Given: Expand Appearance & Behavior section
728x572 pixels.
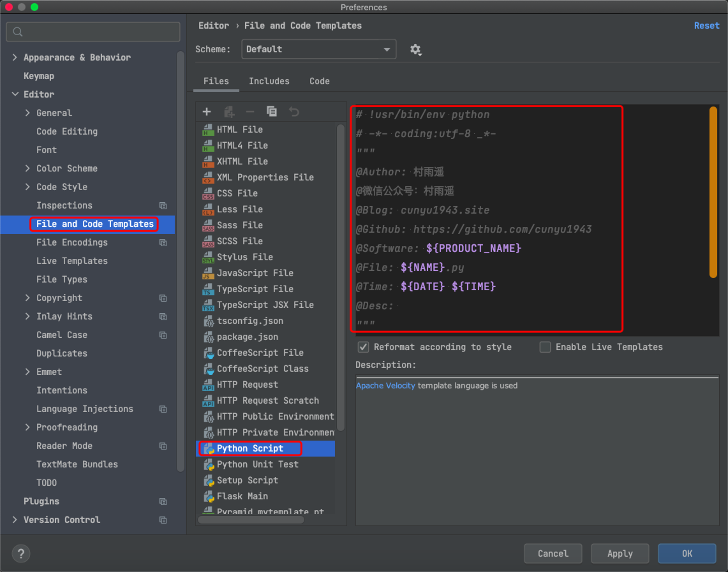Looking at the screenshot, I should (x=15, y=57).
